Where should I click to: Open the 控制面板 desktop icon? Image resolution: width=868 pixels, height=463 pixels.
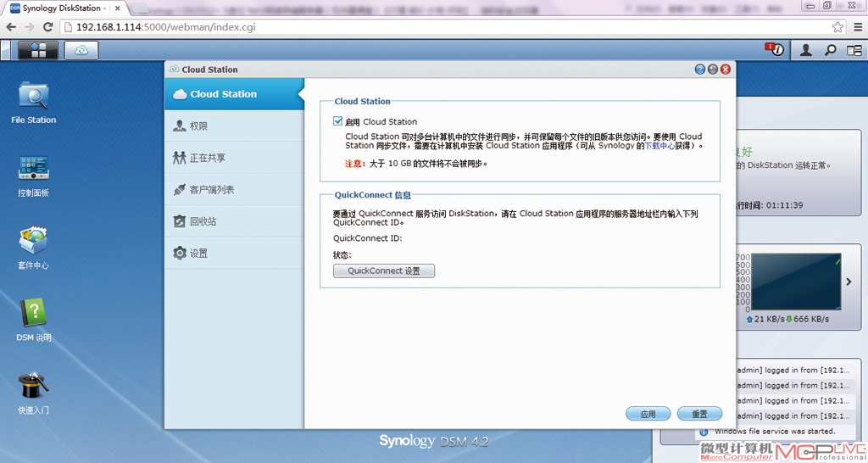point(33,176)
